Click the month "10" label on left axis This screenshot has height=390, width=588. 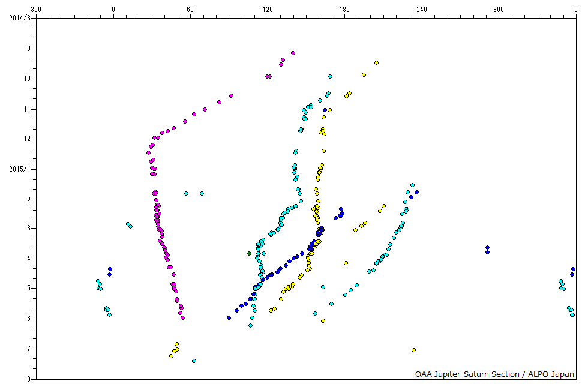tap(27, 79)
